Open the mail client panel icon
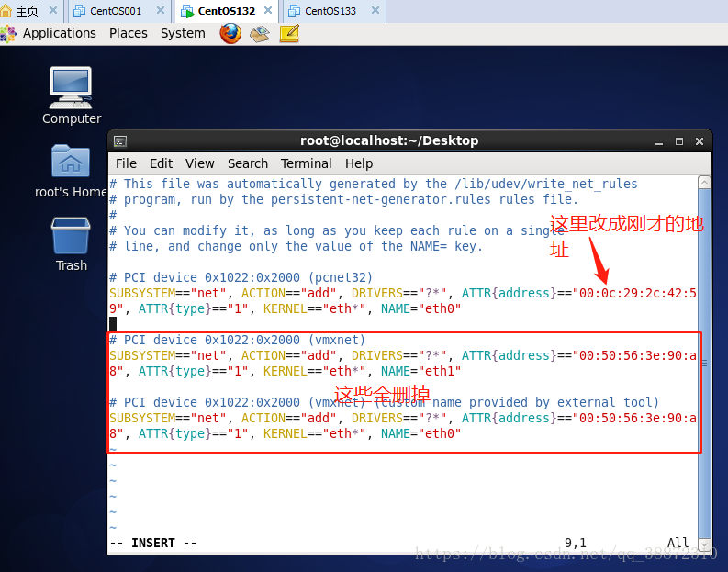 click(x=260, y=33)
